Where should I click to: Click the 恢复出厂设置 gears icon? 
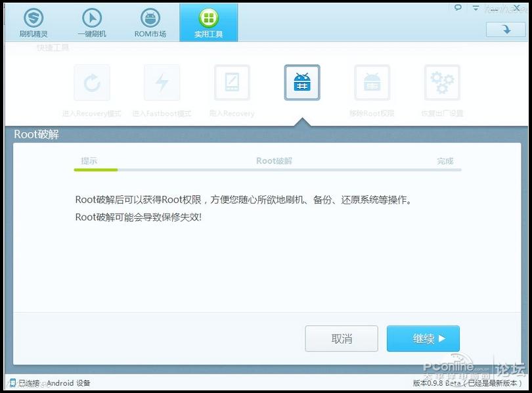tap(442, 83)
